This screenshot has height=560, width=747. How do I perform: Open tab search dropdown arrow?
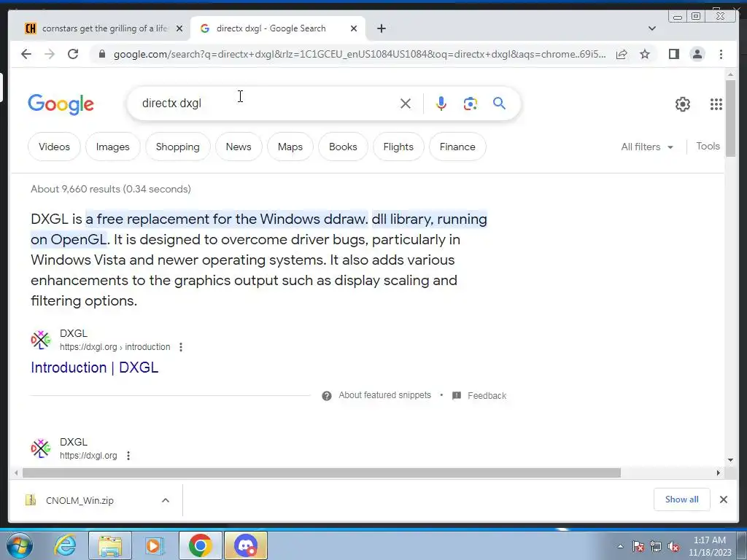click(651, 28)
